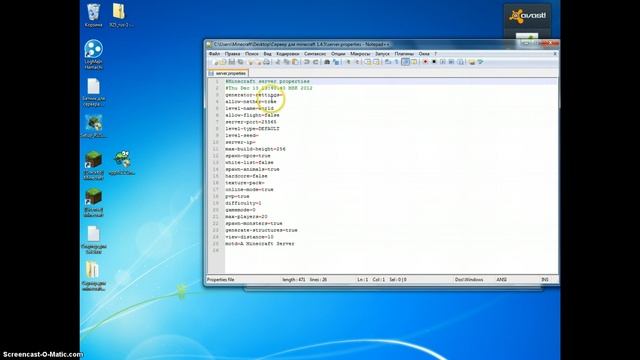Save the file using the Save icon
Screen dimensions: 640x360
coord(231,62)
